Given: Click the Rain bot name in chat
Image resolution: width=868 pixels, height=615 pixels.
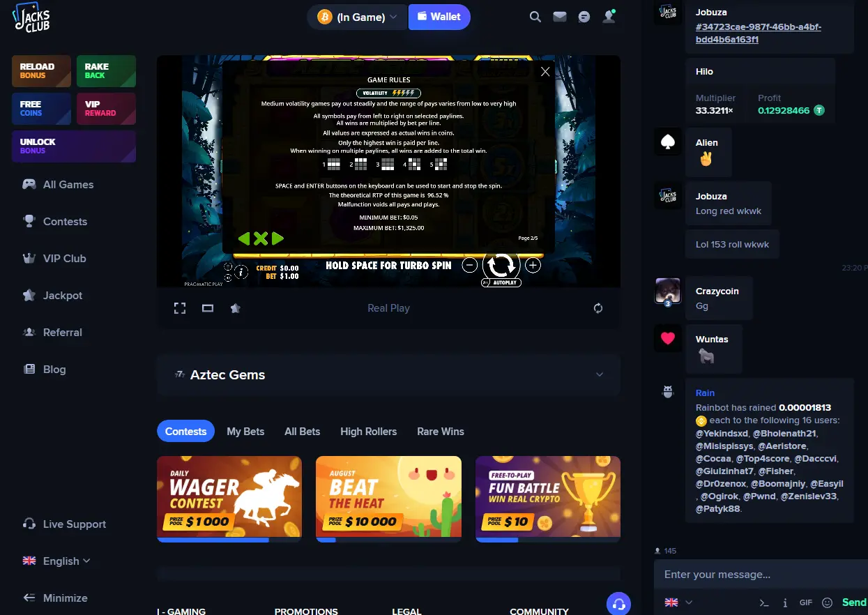Looking at the screenshot, I should (705, 393).
